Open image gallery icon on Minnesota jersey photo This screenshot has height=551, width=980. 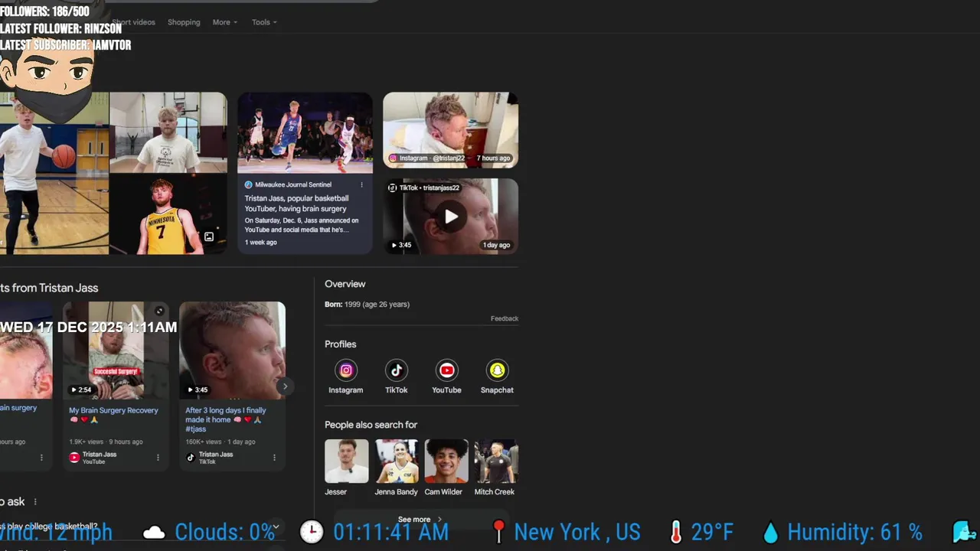pos(209,236)
